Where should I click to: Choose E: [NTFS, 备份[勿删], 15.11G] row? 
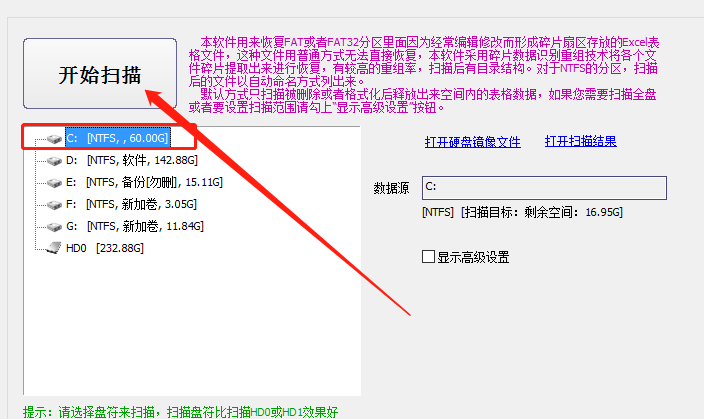pos(144,182)
